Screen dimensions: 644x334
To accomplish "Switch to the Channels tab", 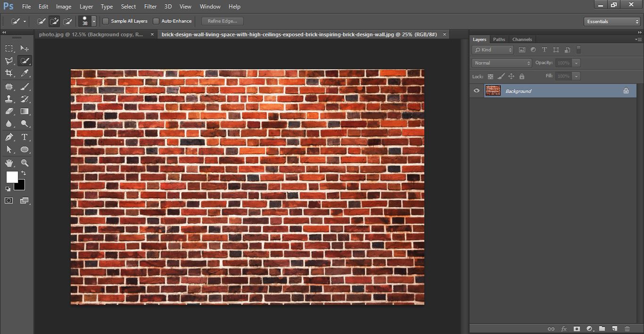I will point(522,40).
